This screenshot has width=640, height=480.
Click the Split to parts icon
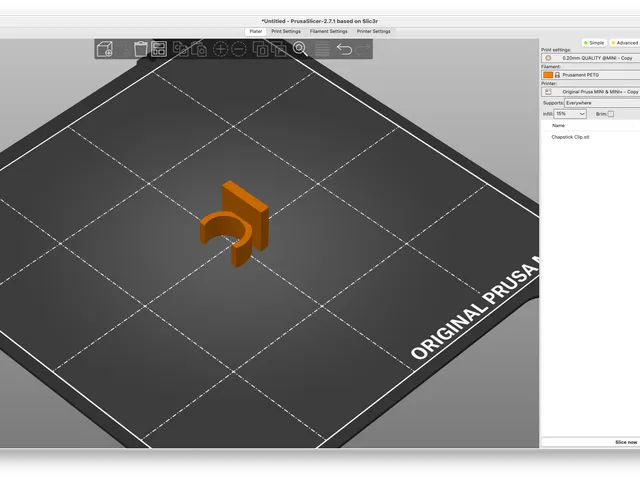click(x=279, y=49)
